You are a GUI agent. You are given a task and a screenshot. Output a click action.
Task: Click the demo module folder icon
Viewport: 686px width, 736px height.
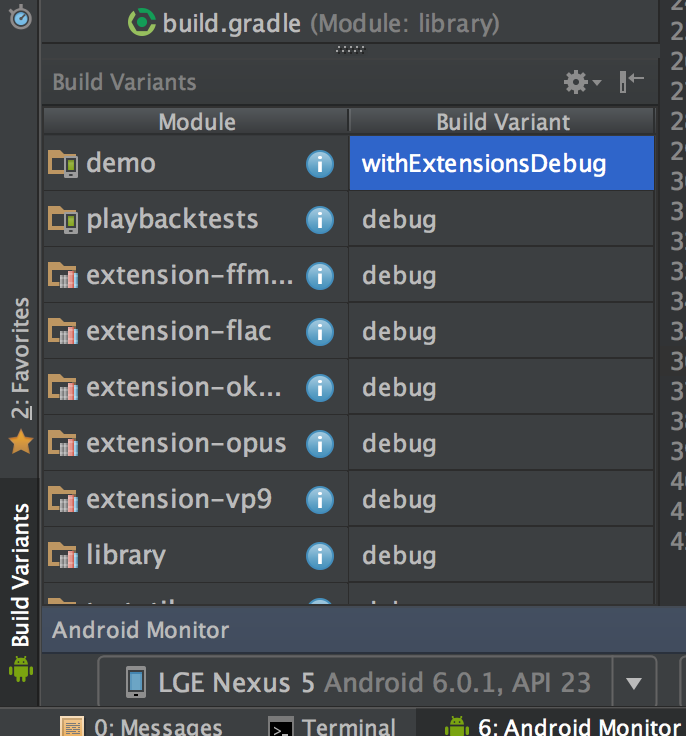point(63,163)
